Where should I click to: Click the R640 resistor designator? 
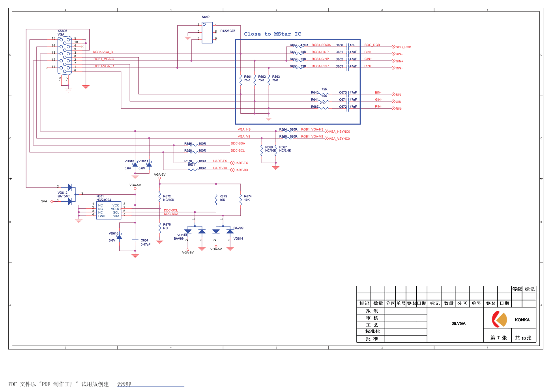(314, 92)
